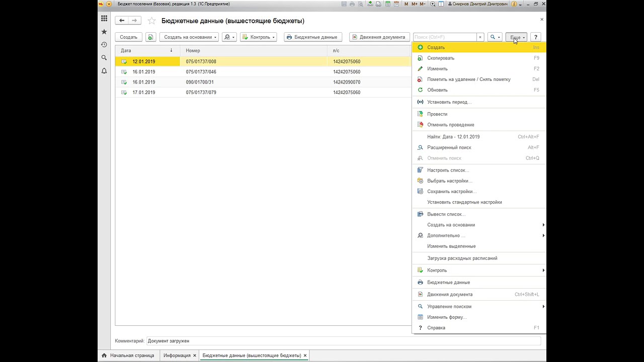Viewport: 644px width, 362px height.
Task: Select Расширенный поиск menu item
Action: click(x=478, y=147)
